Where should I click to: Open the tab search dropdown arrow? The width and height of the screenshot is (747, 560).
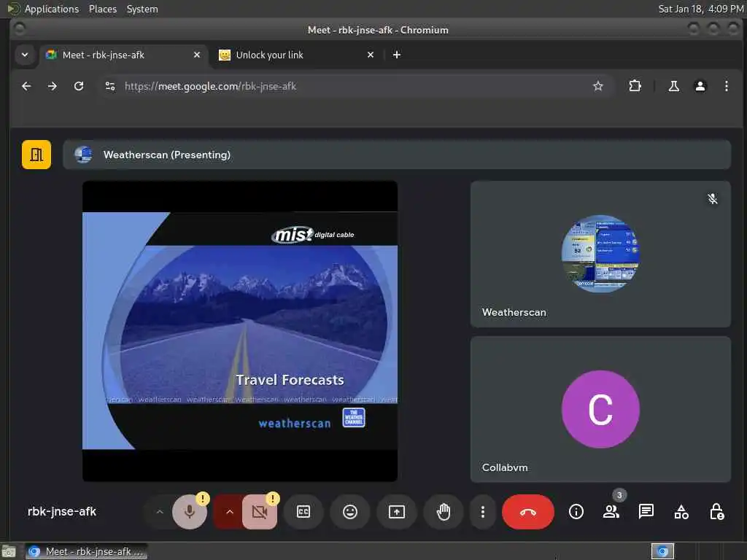[x=25, y=55]
